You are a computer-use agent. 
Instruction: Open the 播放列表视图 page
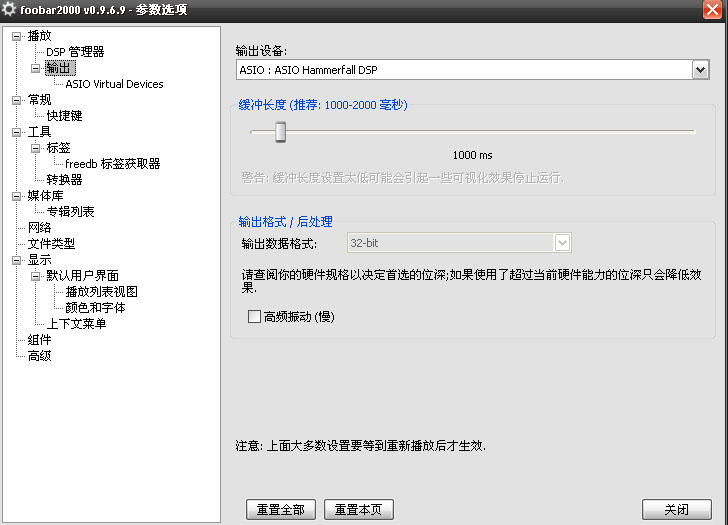(x=102, y=292)
